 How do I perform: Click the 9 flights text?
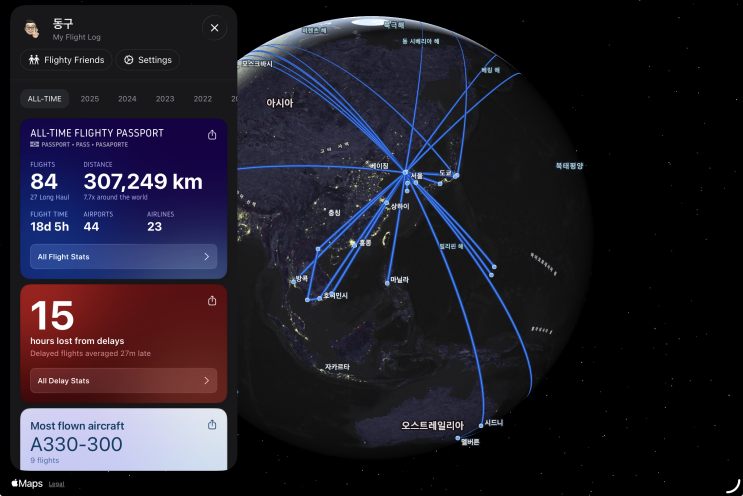[45, 460]
